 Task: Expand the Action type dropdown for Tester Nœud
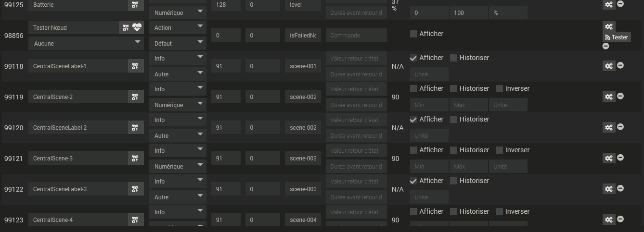click(177, 28)
